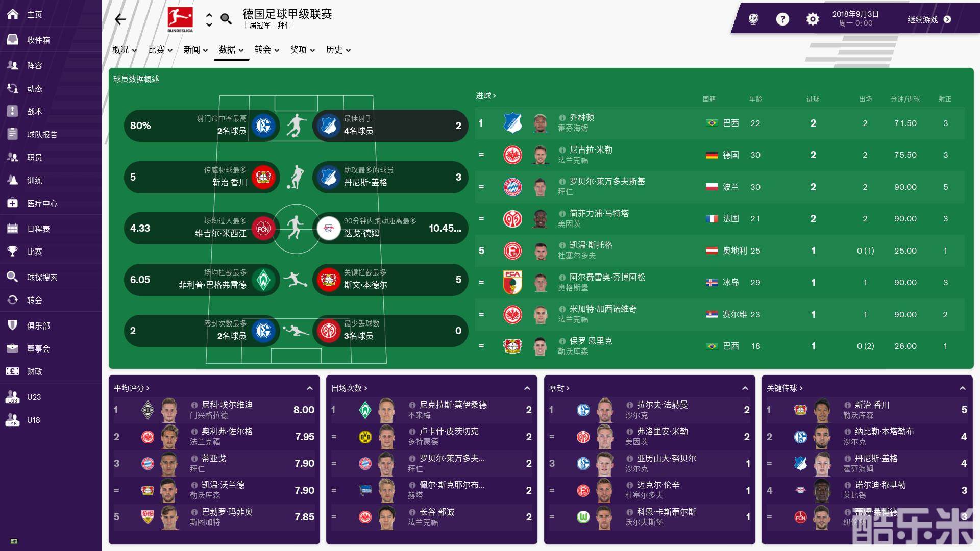The width and height of the screenshot is (980, 551).
Task: Collapse the 出场次数 panel
Action: [x=527, y=388]
